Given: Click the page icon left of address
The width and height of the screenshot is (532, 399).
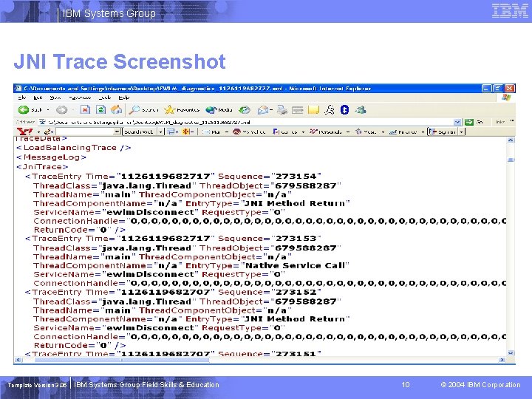Looking at the screenshot, I should click(x=42, y=121).
